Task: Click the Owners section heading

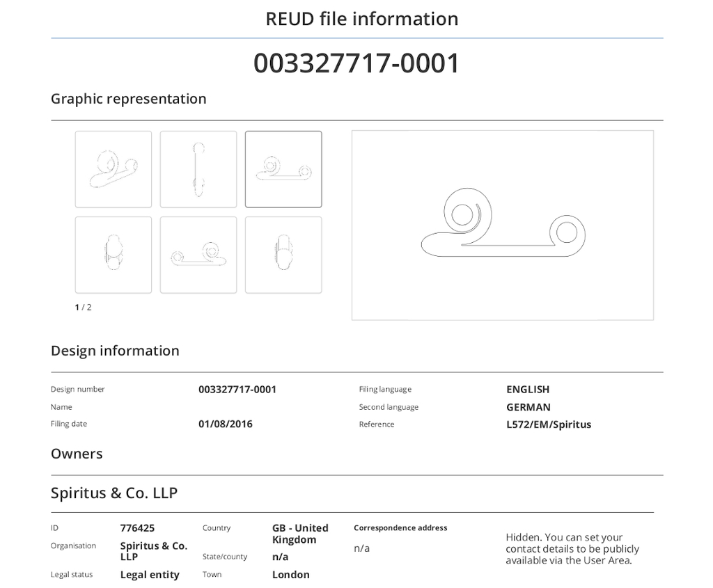Action: pos(77,454)
